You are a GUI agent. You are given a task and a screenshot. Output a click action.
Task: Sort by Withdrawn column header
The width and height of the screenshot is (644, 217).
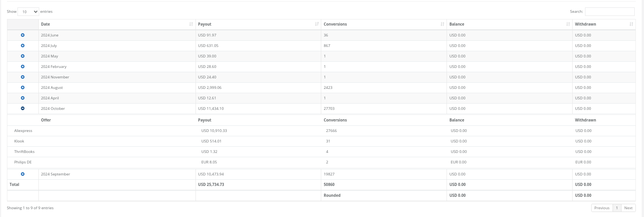pyautogui.click(x=604, y=24)
